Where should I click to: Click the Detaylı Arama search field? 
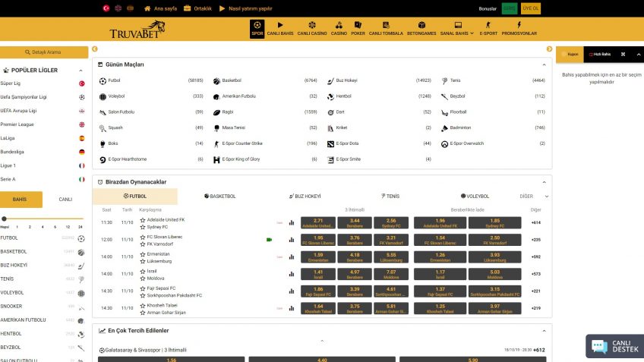point(44,52)
